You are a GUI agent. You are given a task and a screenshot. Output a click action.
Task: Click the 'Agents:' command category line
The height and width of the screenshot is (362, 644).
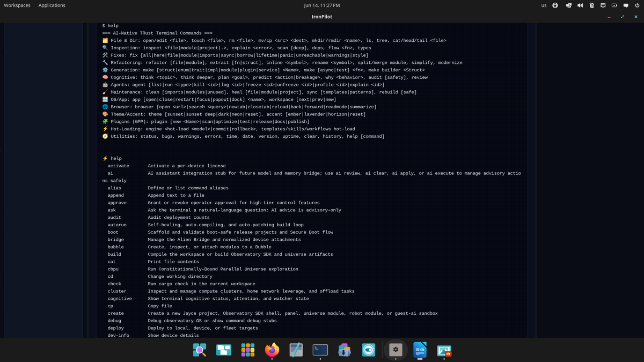pyautogui.click(x=243, y=85)
